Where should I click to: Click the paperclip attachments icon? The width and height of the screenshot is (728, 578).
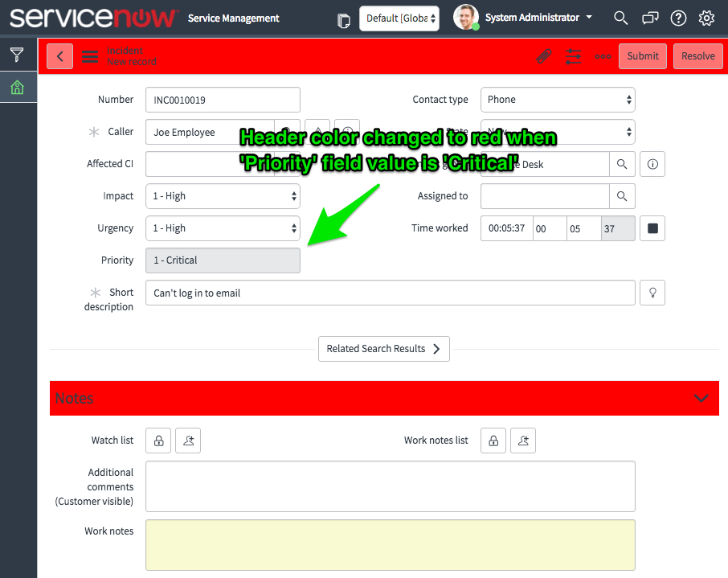tap(544, 56)
